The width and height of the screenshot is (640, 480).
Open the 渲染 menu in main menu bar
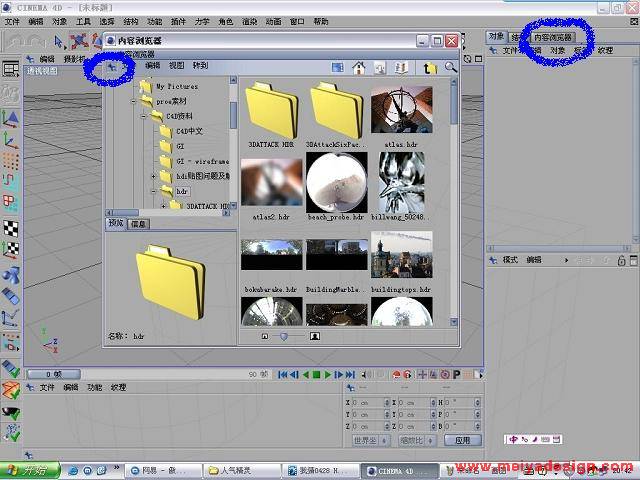pos(249,21)
